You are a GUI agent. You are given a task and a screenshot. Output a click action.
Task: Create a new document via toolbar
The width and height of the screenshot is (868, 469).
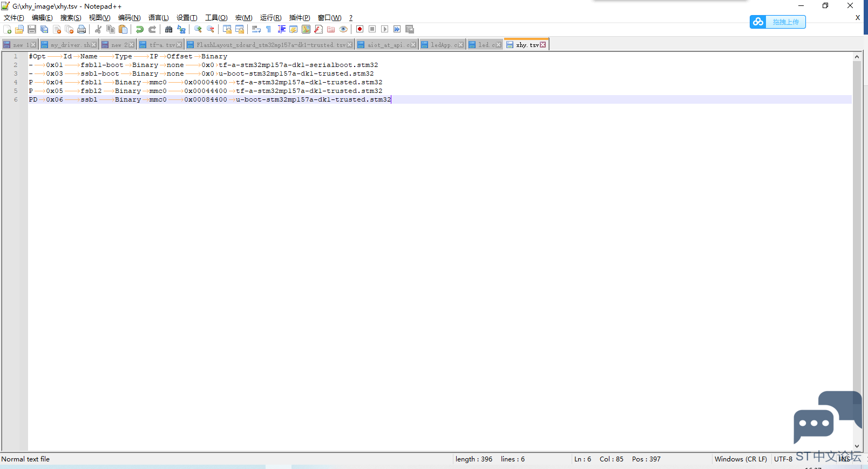pyautogui.click(x=7, y=29)
